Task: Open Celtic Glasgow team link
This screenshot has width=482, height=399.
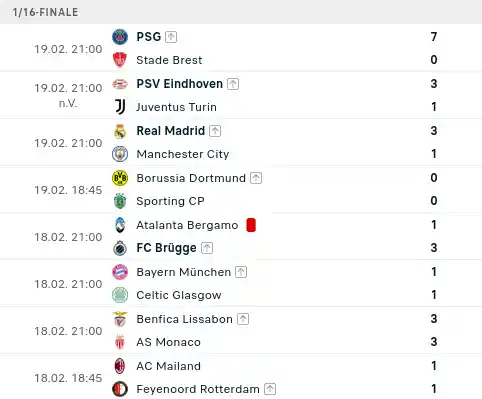Action: [x=179, y=295]
